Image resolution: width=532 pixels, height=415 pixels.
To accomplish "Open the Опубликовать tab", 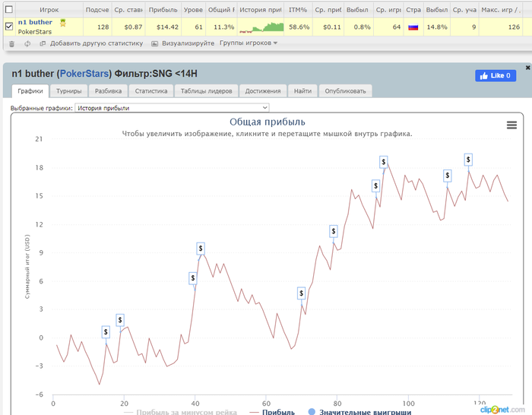I will point(345,91).
